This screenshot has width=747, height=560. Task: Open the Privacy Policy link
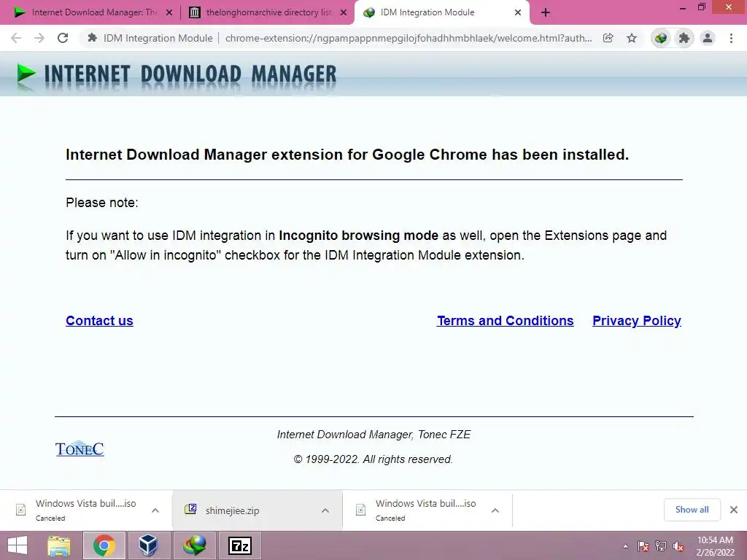point(637,321)
